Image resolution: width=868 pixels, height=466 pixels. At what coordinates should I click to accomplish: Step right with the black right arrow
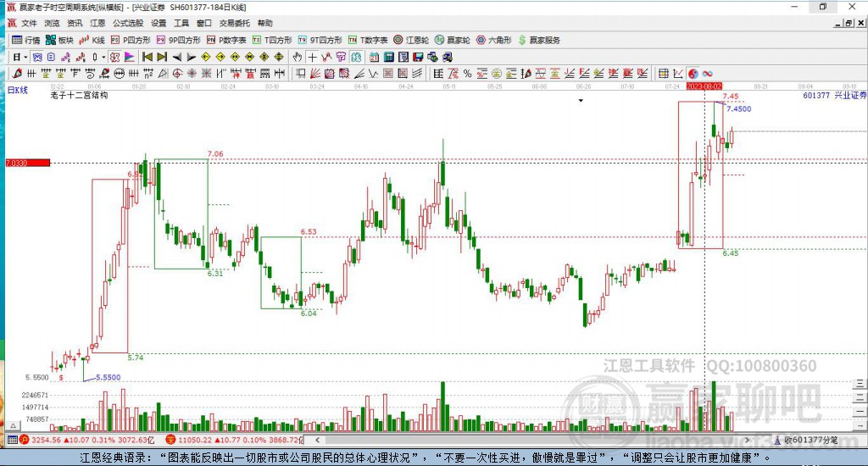192,57
